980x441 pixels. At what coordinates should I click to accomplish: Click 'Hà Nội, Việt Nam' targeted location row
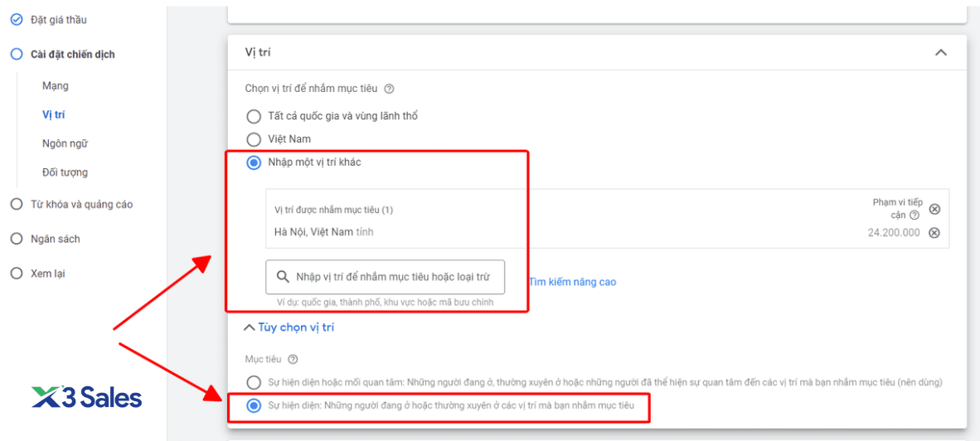pyautogui.click(x=607, y=232)
